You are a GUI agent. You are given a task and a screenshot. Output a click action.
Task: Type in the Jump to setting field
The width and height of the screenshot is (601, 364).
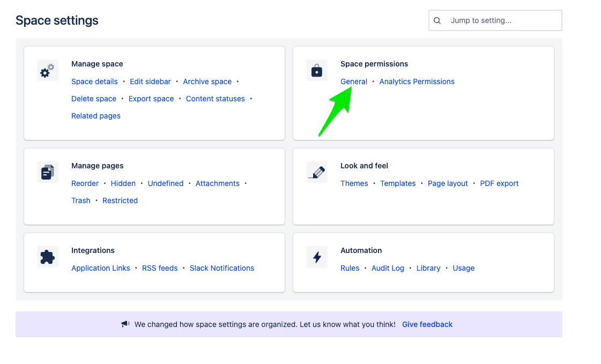[x=501, y=21]
